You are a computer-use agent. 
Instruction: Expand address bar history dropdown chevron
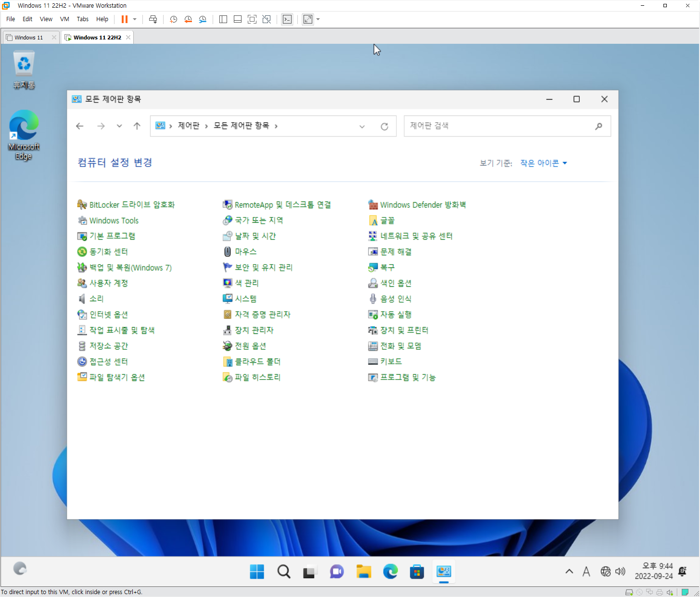click(362, 127)
